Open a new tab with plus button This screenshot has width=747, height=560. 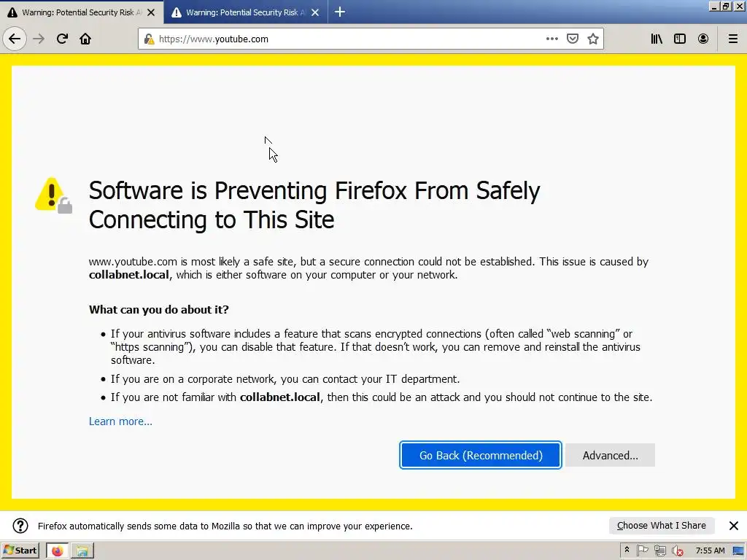(340, 12)
